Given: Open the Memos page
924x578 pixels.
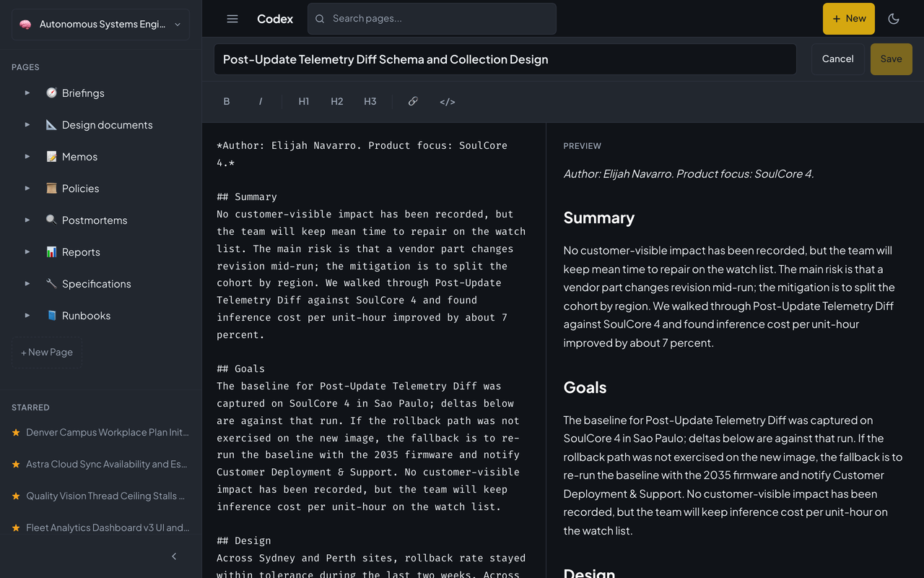Looking at the screenshot, I should [x=79, y=157].
